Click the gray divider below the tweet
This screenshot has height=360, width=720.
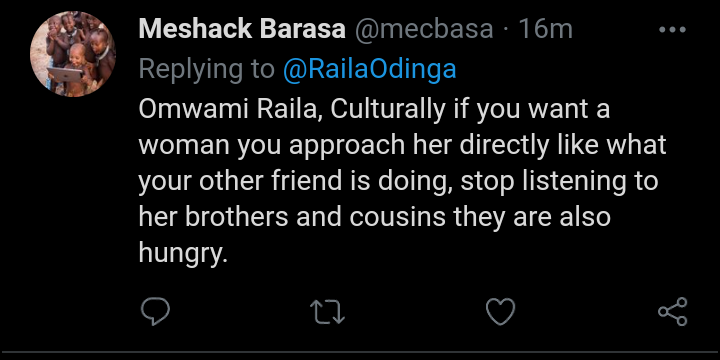point(360,353)
